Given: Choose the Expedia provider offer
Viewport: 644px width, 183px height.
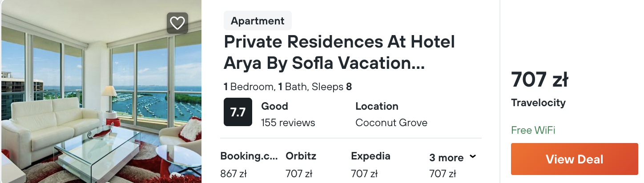Looking at the screenshot, I should 370,156.
